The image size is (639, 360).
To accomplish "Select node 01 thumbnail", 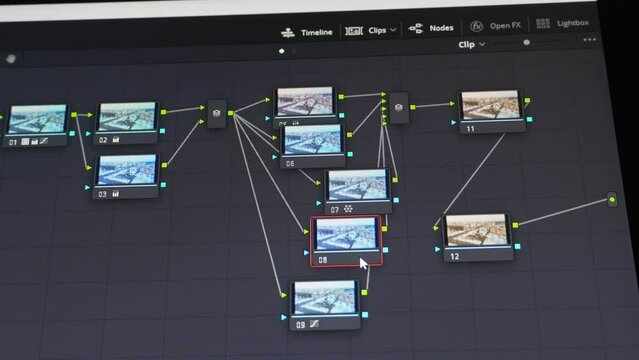I will 37,119.
